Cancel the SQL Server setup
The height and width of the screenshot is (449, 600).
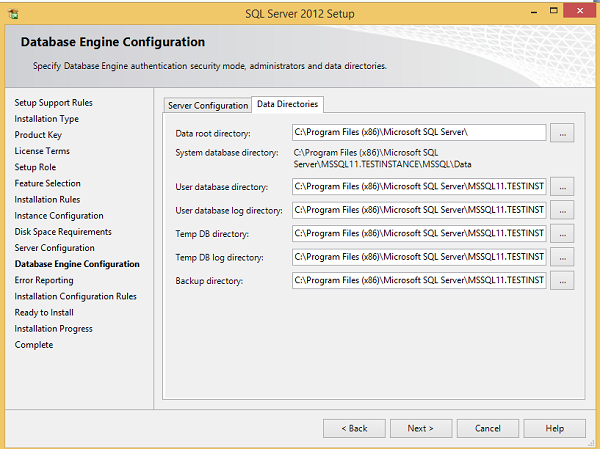click(487, 428)
